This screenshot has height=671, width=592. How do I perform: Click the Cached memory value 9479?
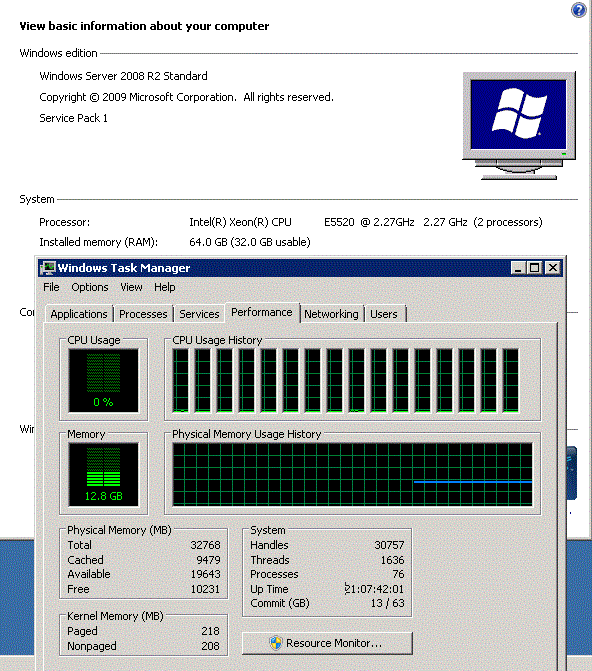coord(208,560)
